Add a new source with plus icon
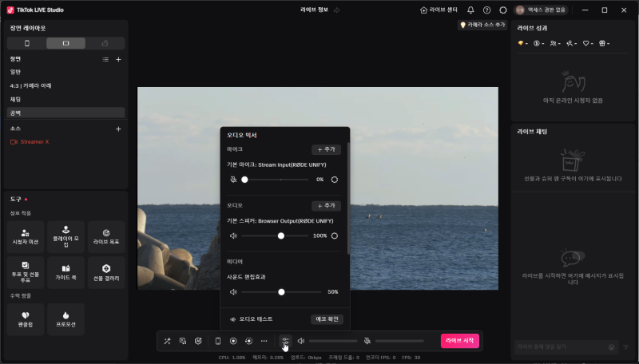The width and height of the screenshot is (639, 364). click(x=118, y=129)
